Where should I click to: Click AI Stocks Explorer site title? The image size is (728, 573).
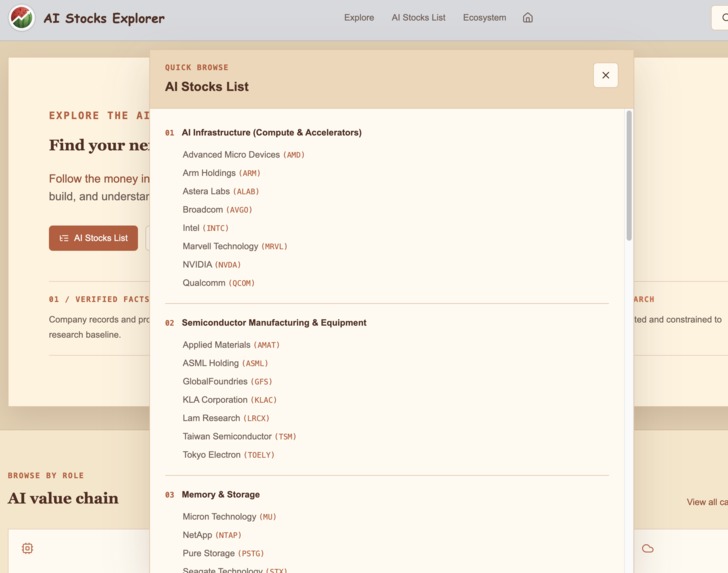pyautogui.click(x=104, y=18)
